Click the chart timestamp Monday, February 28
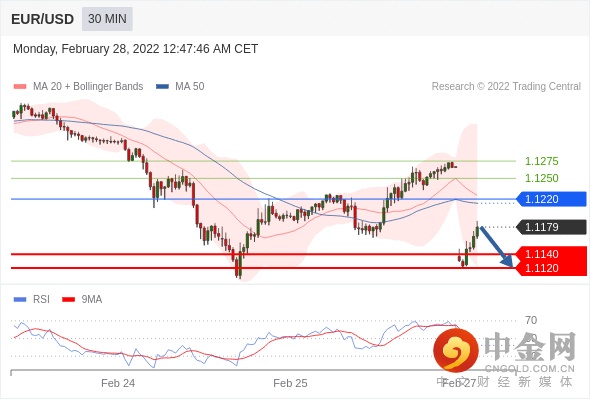 point(135,49)
